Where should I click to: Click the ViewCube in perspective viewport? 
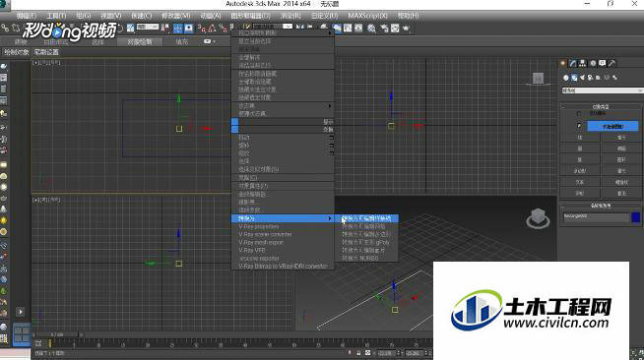click(538, 218)
